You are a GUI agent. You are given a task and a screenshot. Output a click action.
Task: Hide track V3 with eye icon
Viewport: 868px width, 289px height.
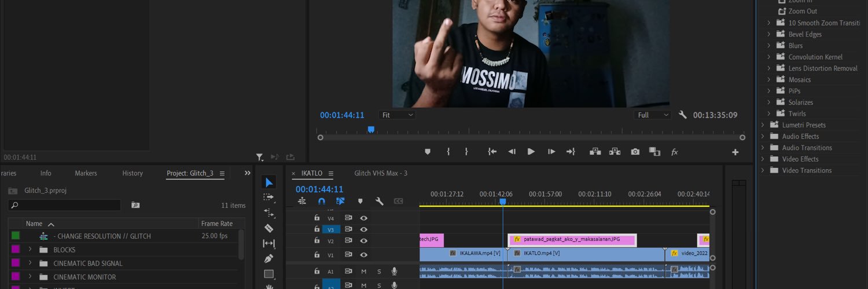364,229
